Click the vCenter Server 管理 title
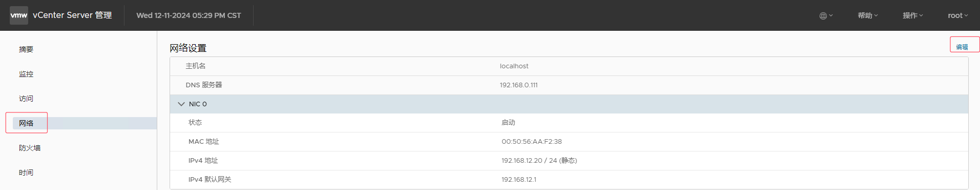 [72, 15]
